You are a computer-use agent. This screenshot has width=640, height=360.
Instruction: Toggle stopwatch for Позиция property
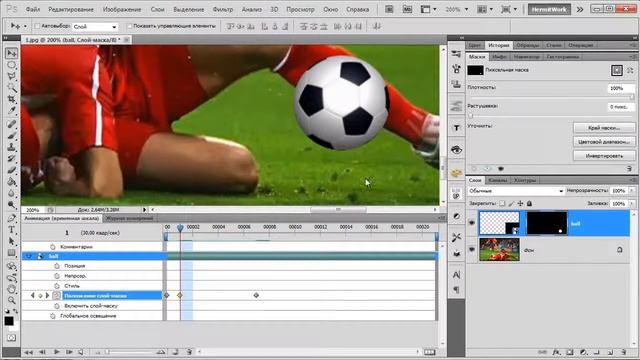[57, 266]
